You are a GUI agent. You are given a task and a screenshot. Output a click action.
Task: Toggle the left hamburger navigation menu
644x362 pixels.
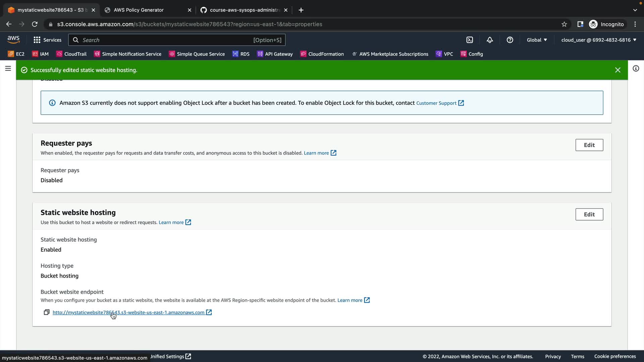(8, 69)
